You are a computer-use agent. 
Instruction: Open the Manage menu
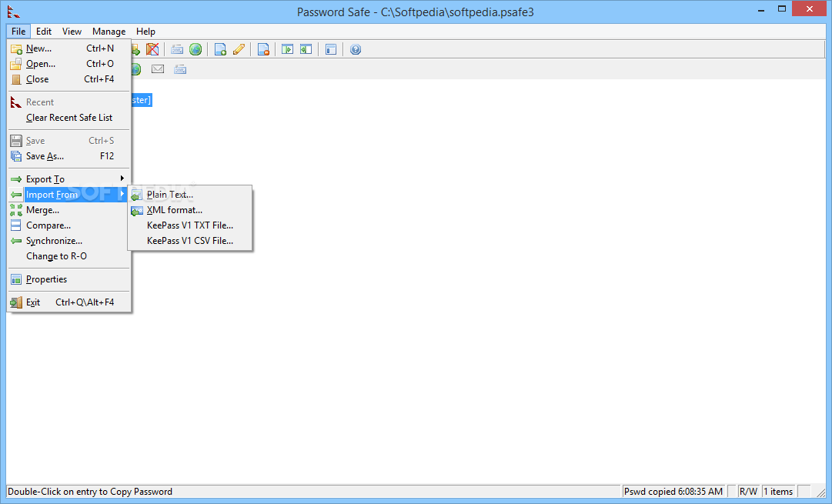pyautogui.click(x=109, y=32)
